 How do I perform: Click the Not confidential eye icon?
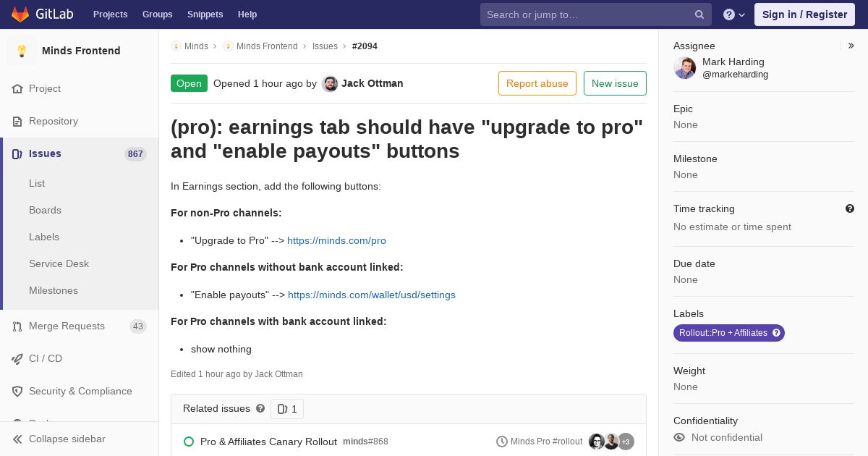679,437
